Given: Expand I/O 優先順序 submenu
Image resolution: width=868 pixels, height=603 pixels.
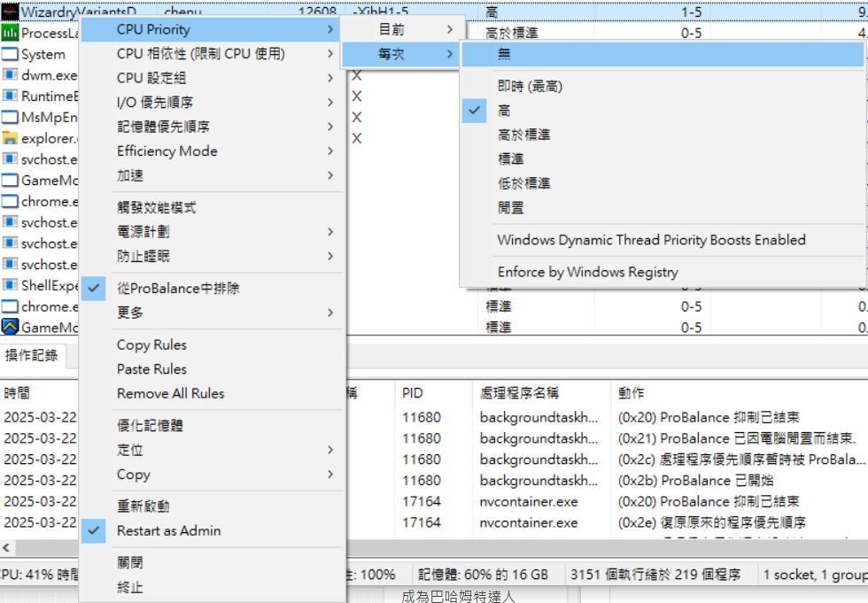Looking at the screenshot, I should 211,103.
